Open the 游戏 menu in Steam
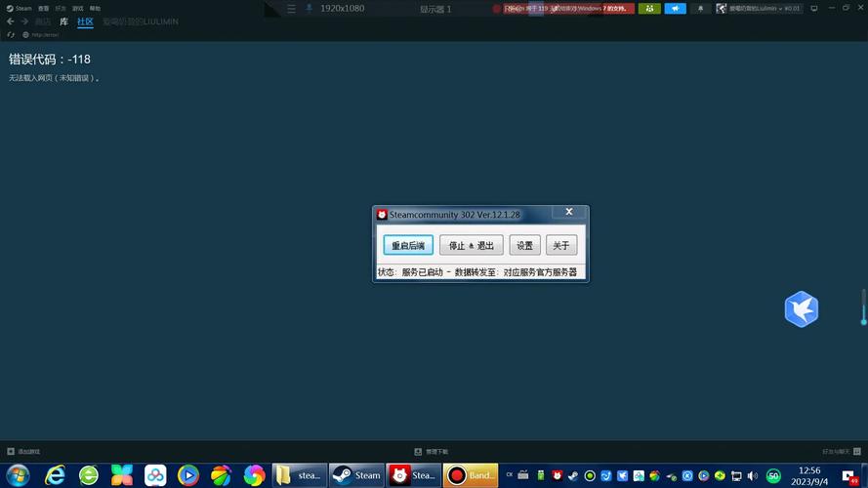868x488 pixels. [x=77, y=9]
